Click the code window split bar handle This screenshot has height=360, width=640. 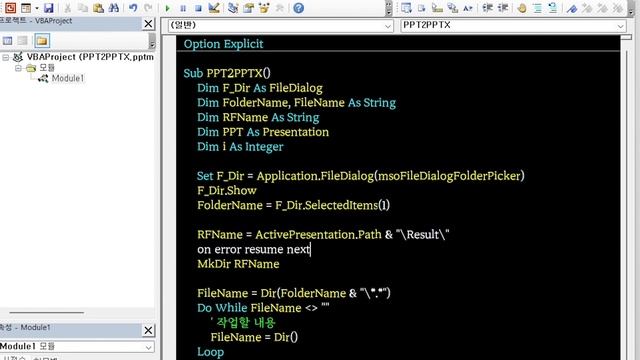(627, 37)
